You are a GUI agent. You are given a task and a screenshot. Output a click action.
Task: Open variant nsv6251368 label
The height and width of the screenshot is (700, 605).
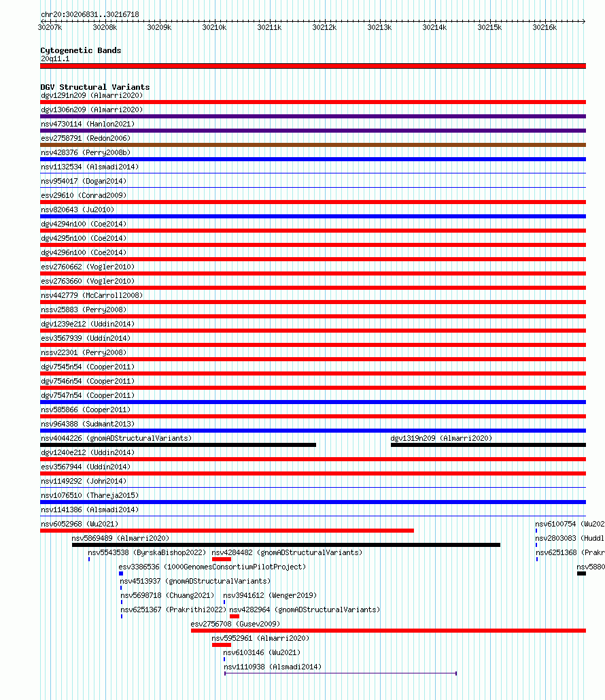570,552
